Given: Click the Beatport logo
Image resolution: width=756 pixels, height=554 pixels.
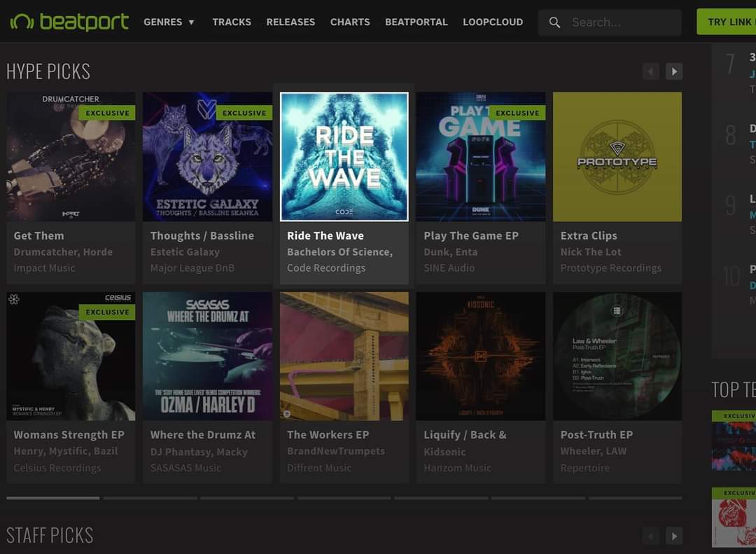Looking at the screenshot, I should pyautogui.click(x=68, y=22).
